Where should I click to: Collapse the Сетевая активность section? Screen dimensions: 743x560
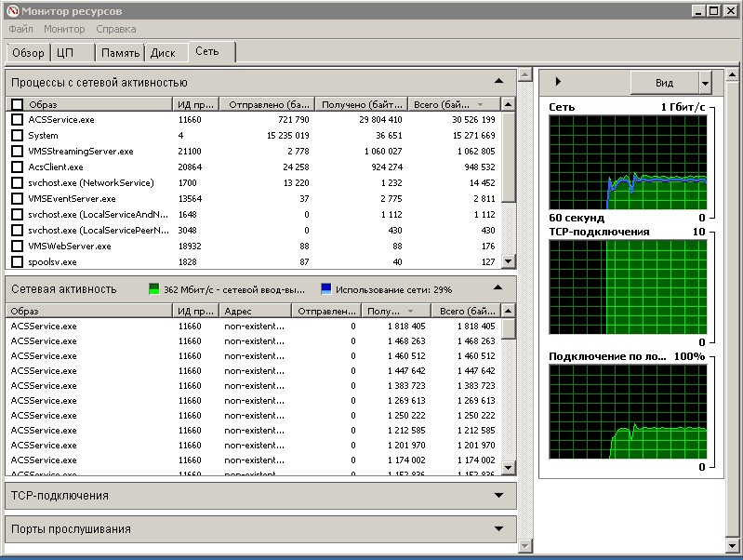coord(498,288)
